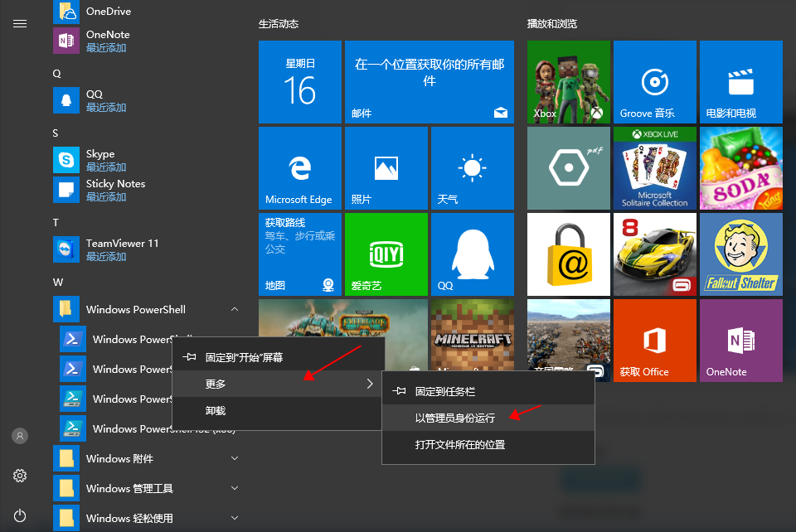Click the user account icon

[x=20, y=436]
